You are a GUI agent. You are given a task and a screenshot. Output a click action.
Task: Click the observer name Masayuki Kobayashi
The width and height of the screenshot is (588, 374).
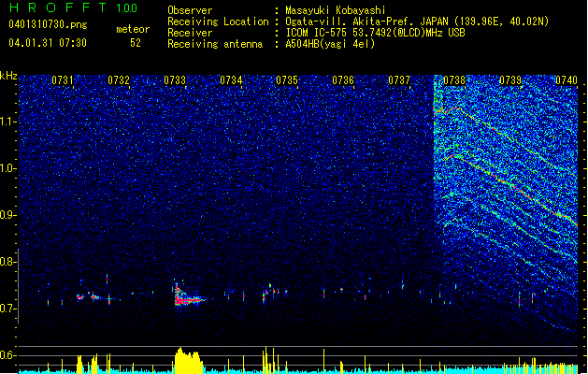336,10
